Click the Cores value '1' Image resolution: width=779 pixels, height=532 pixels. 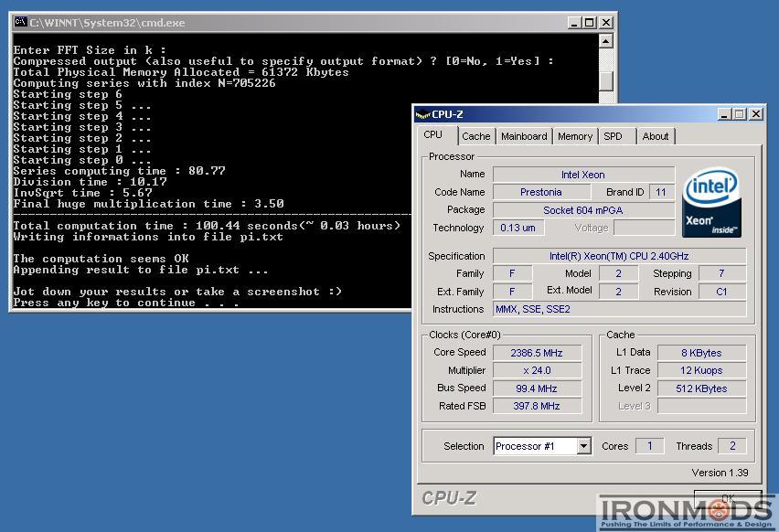click(x=649, y=445)
